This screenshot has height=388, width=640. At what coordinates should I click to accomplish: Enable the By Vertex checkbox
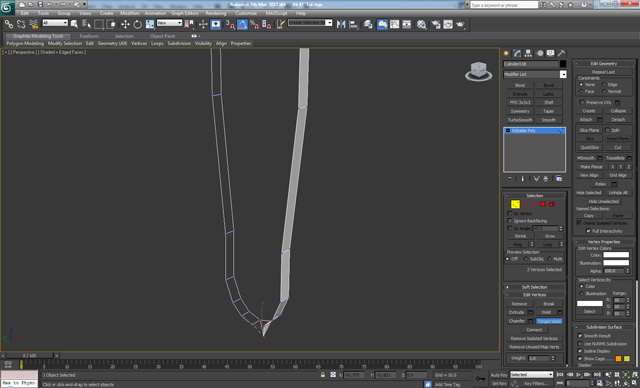510,213
